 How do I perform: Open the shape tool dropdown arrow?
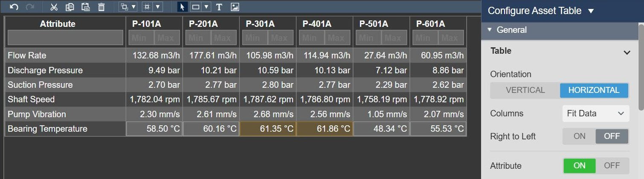[206, 7]
